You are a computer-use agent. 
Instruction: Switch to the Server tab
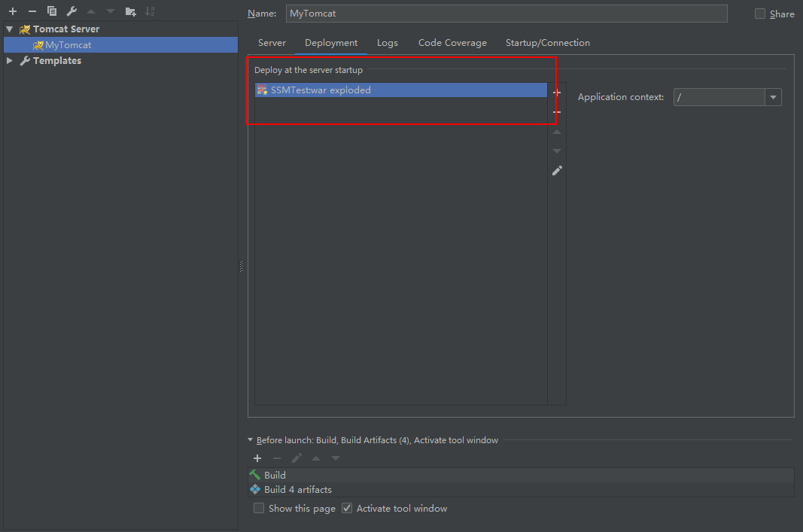click(x=272, y=43)
